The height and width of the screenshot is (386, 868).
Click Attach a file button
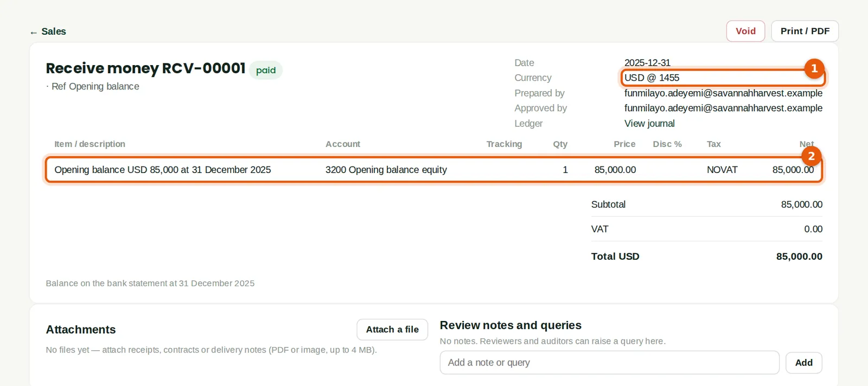point(392,330)
